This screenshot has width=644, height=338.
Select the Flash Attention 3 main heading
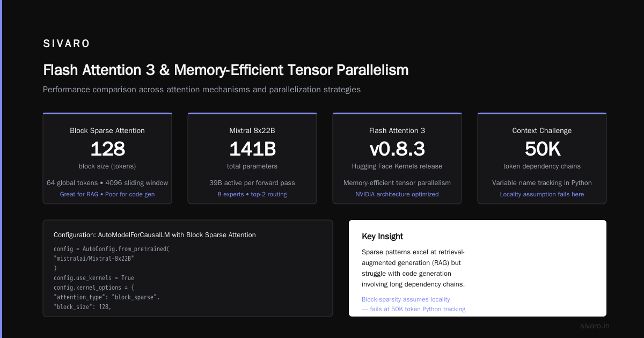coord(225,70)
